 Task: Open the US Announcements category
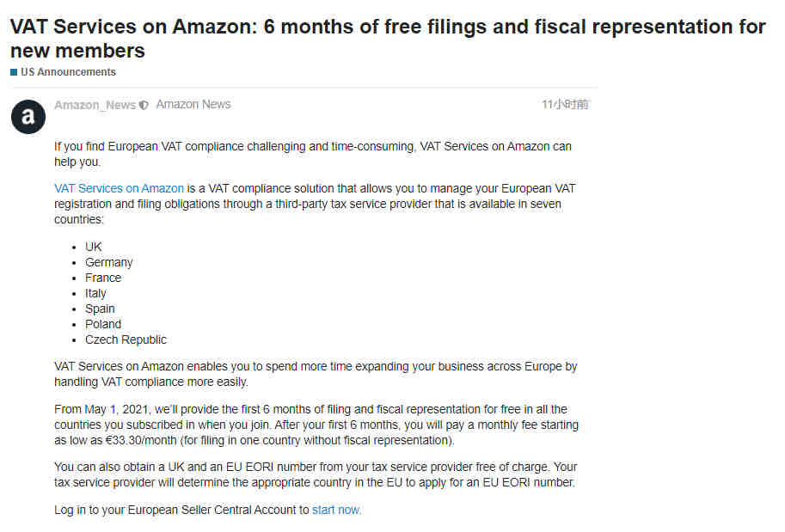[68, 72]
